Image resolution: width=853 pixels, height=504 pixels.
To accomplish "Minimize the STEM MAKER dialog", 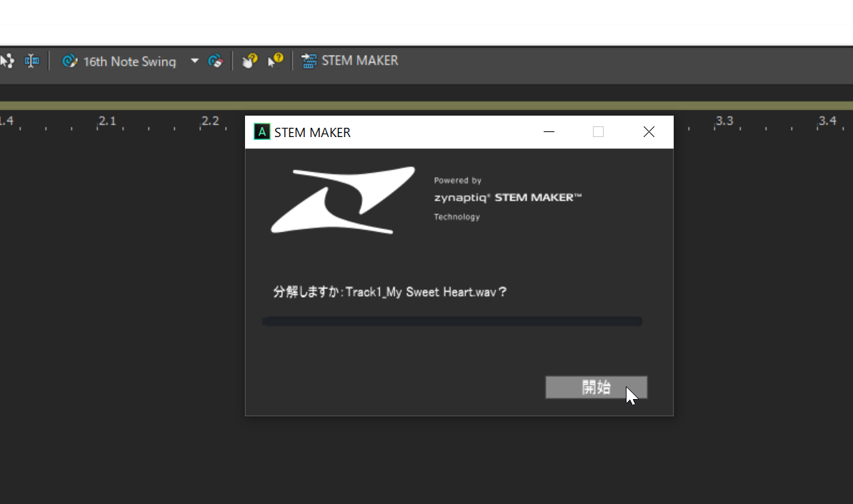I will [549, 132].
